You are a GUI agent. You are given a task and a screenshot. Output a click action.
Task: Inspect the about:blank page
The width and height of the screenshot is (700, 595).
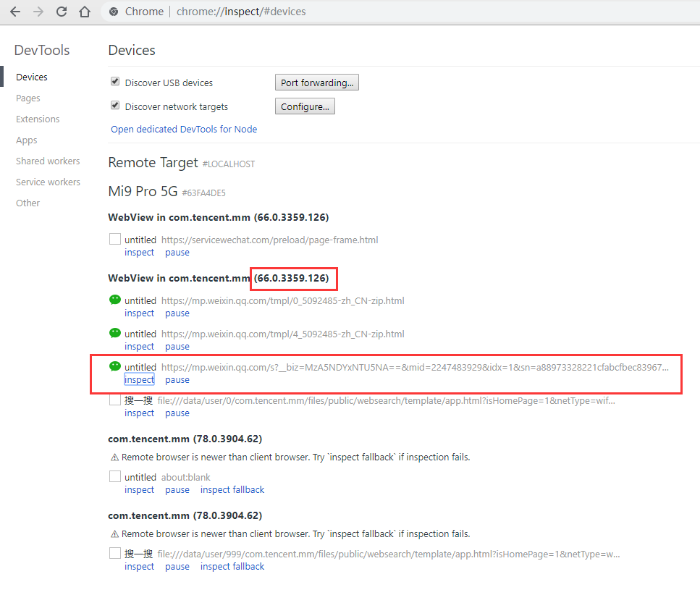point(139,490)
